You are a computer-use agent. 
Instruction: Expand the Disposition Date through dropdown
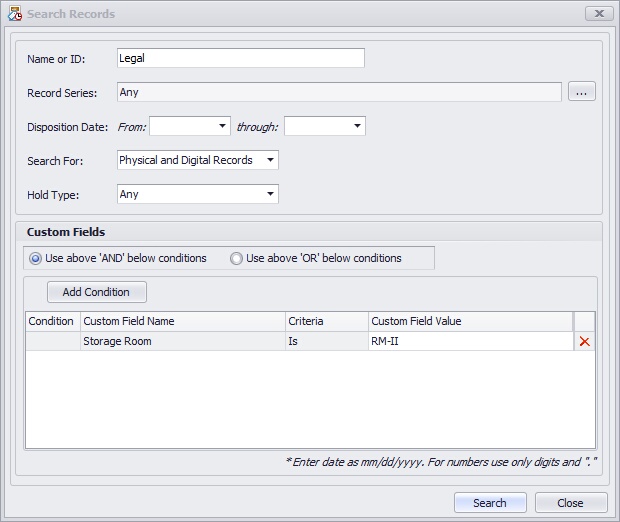click(357, 126)
